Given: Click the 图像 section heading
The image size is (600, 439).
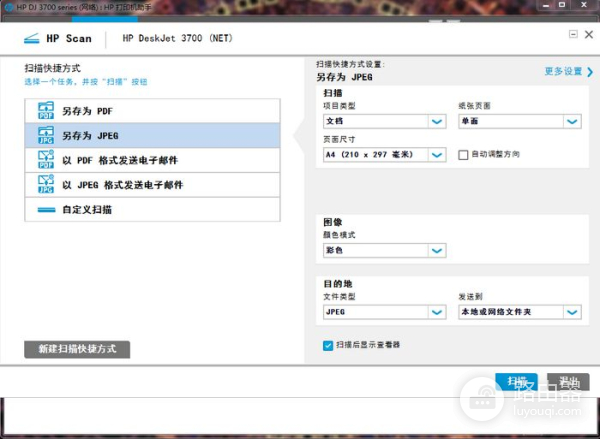Looking at the screenshot, I should [x=333, y=222].
